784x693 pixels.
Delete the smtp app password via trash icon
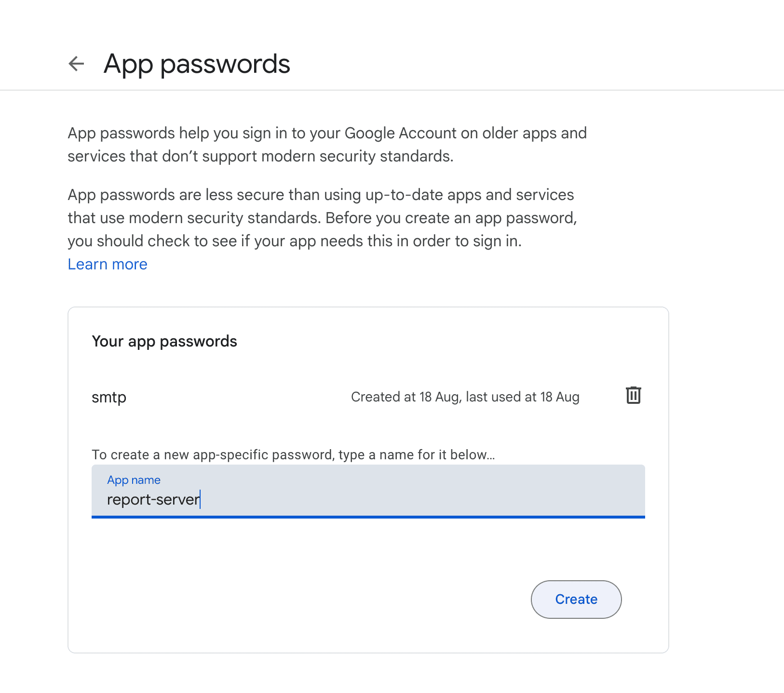coord(633,395)
